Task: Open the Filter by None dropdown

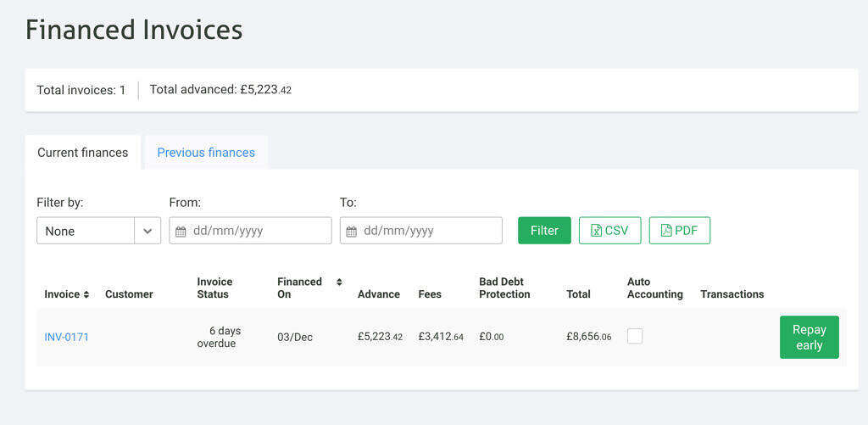Action: 86,231
